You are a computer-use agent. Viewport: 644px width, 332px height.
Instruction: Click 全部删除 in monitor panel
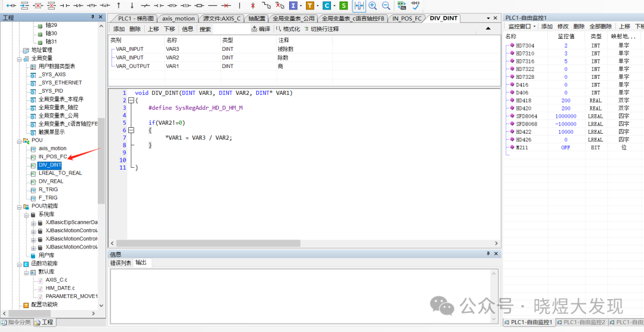point(600,26)
